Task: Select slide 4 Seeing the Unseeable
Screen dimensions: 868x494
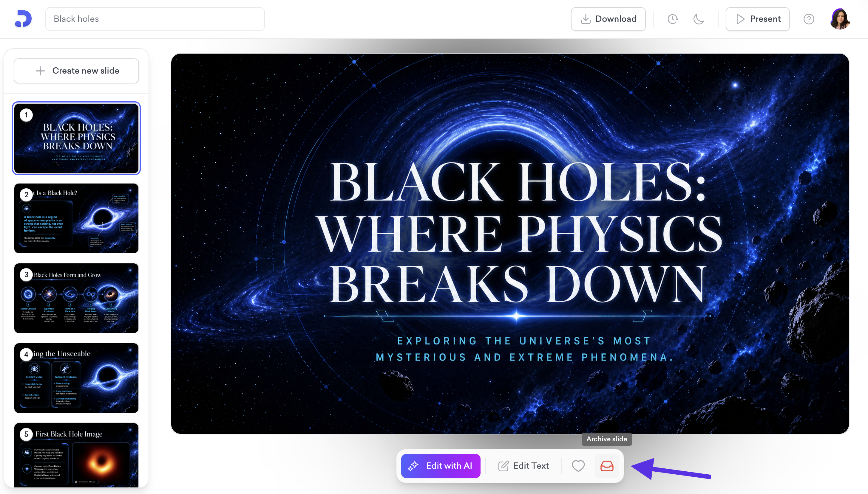Action: [x=76, y=378]
